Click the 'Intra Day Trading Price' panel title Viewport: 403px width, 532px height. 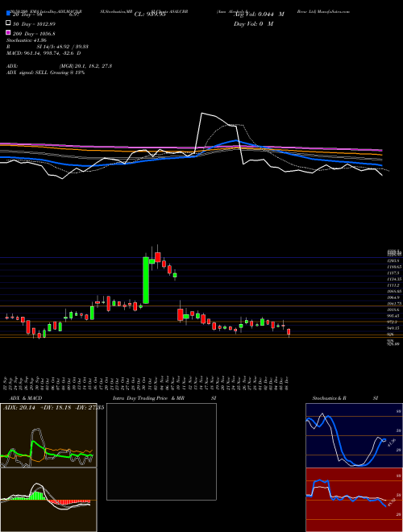pyautogui.click(x=140, y=398)
